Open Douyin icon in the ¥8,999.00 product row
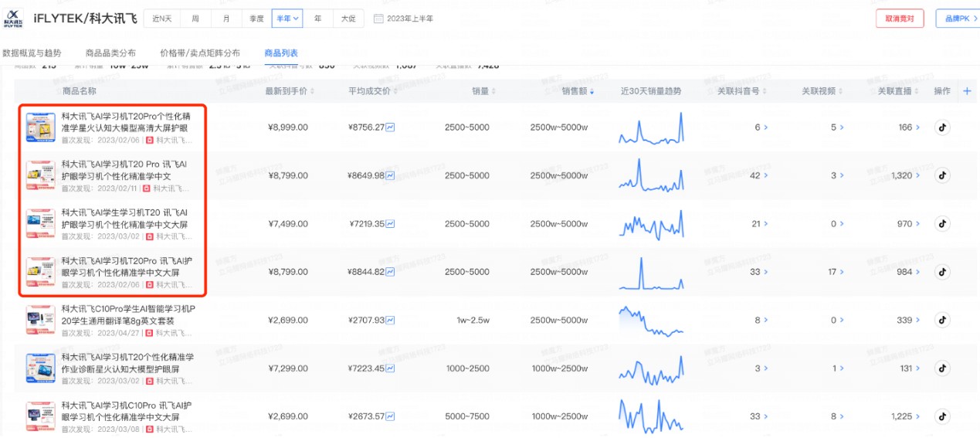 942,127
